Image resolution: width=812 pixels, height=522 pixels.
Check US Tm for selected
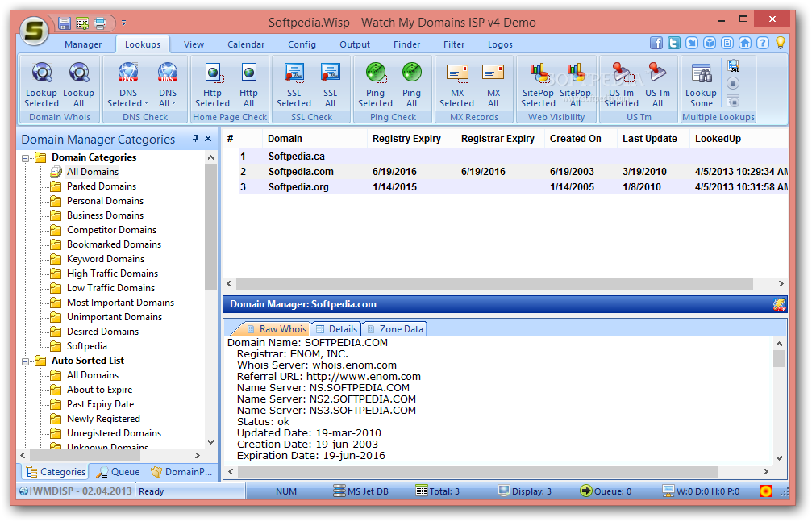coord(621,85)
